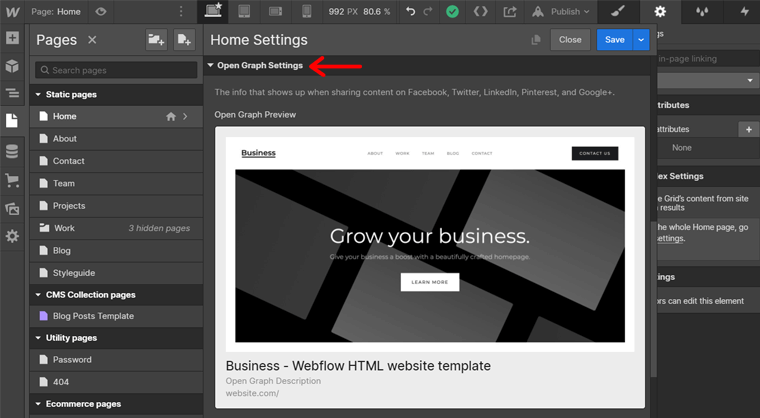Open the Style Manager drops tab
Screen dimensions: 760x418
coord(702,11)
